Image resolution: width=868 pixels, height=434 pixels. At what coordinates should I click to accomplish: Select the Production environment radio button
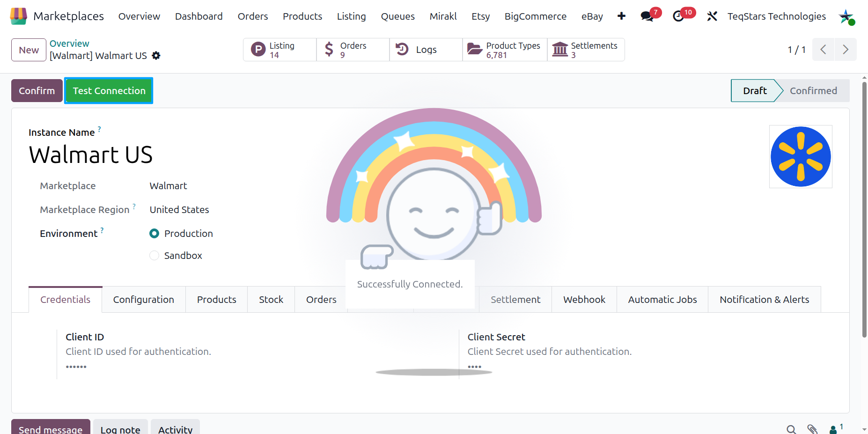point(154,234)
